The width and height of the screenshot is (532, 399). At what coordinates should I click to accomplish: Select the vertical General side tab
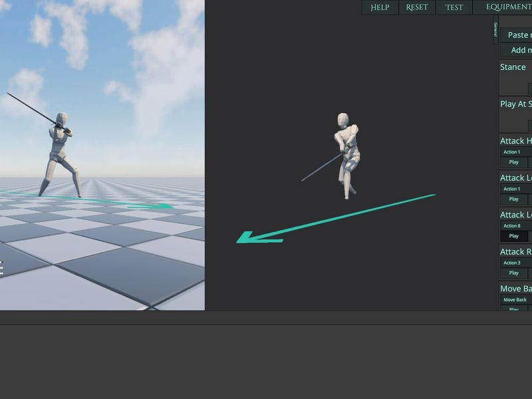pyautogui.click(x=495, y=29)
